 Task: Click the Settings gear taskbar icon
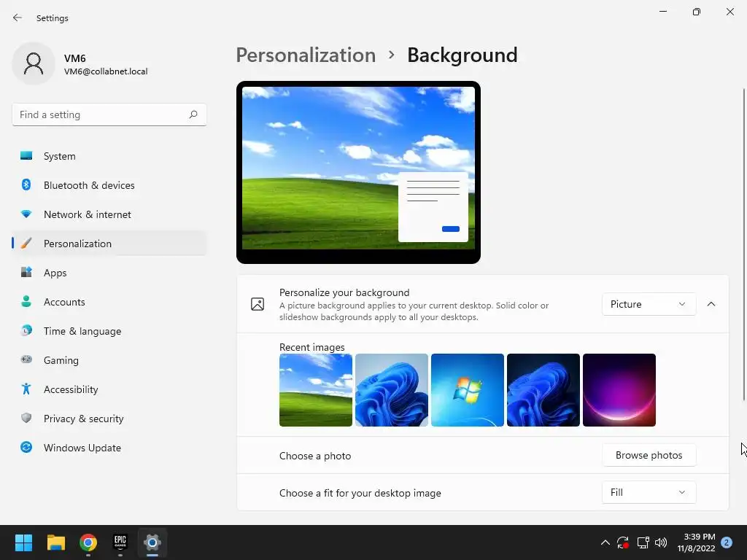152,542
